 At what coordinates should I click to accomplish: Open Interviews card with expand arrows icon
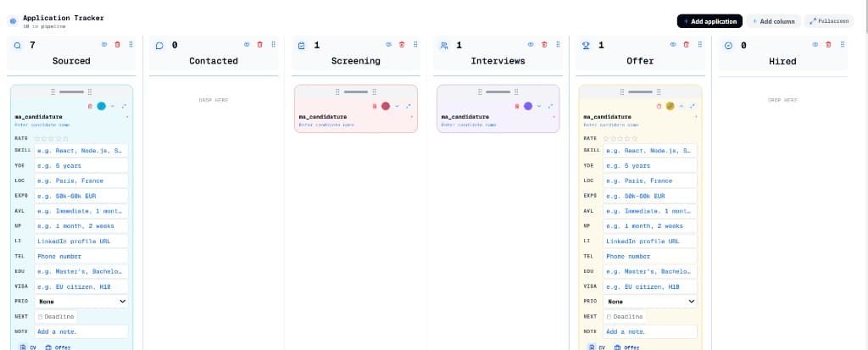(551, 106)
